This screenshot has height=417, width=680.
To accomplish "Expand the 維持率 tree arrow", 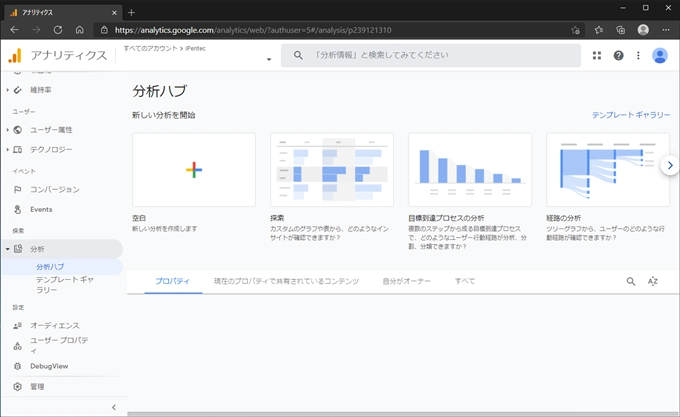I will click(7, 90).
